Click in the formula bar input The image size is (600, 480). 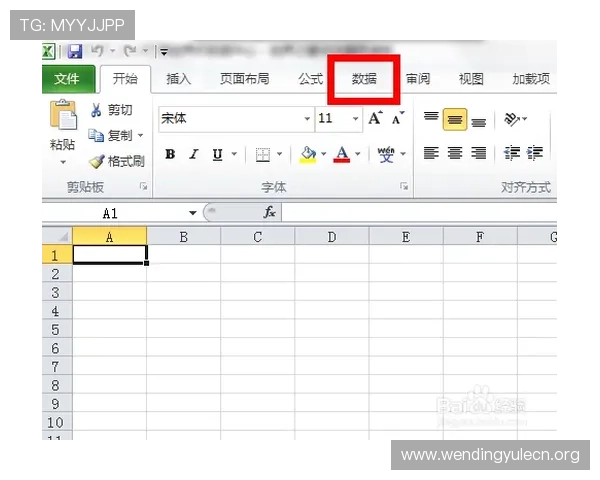coord(419,212)
